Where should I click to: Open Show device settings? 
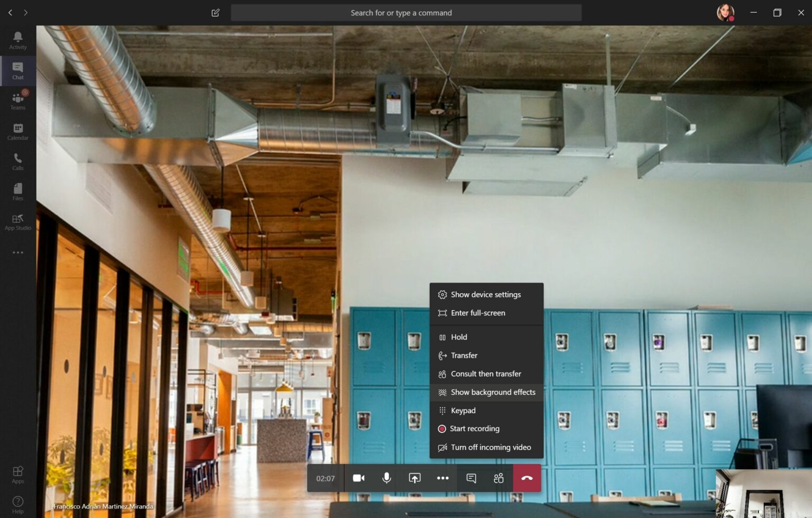coord(485,294)
